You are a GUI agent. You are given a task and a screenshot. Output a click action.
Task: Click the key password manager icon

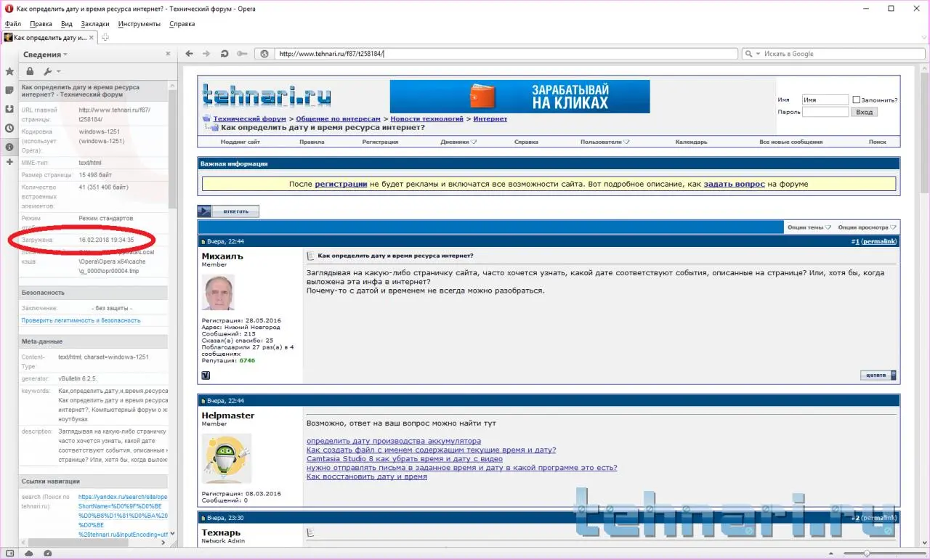[242, 54]
